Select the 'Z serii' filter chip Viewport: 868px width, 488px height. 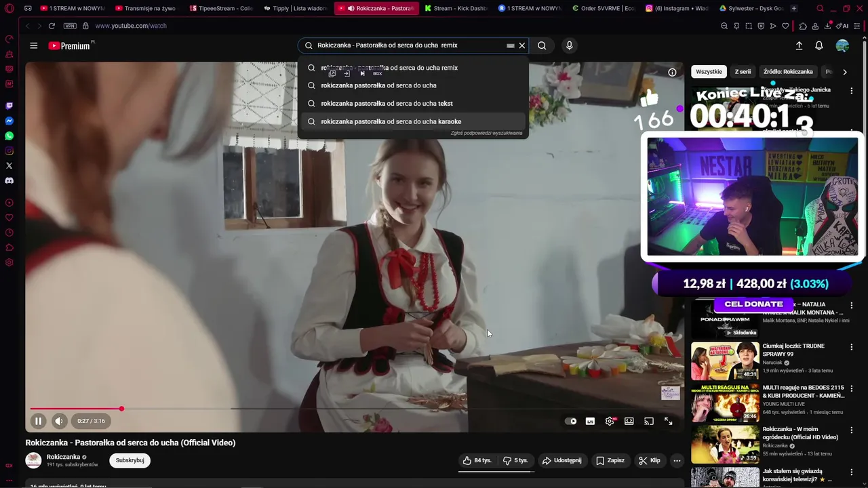pyautogui.click(x=743, y=72)
